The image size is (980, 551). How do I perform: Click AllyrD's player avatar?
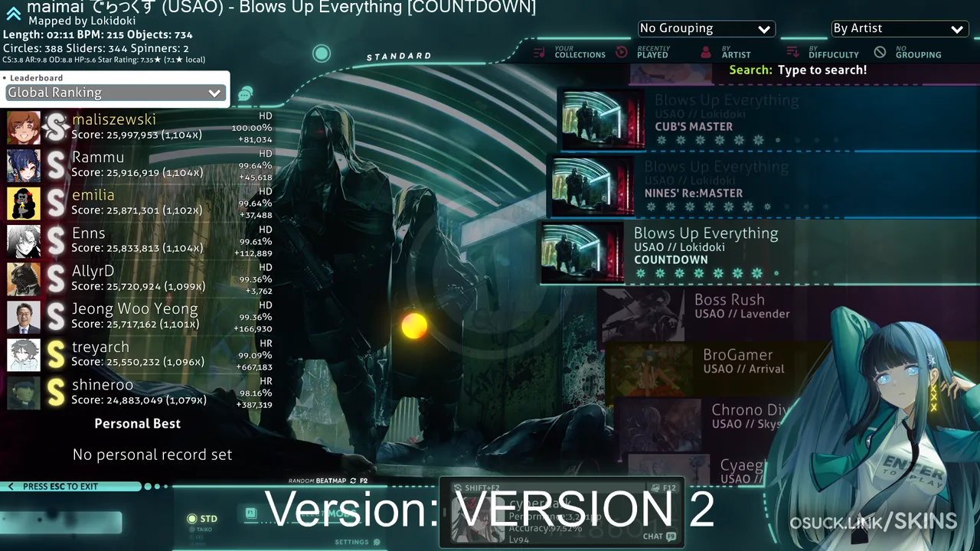pyautogui.click(x=24, y=279)
